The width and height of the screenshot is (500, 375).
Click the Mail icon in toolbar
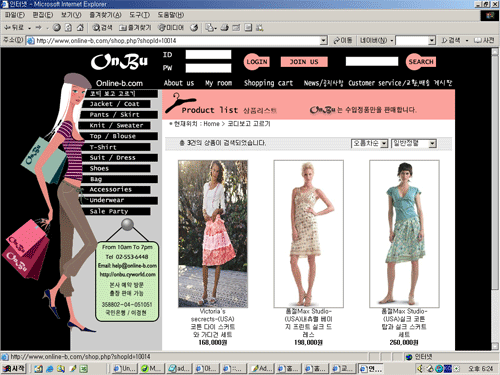pos(210,28)
